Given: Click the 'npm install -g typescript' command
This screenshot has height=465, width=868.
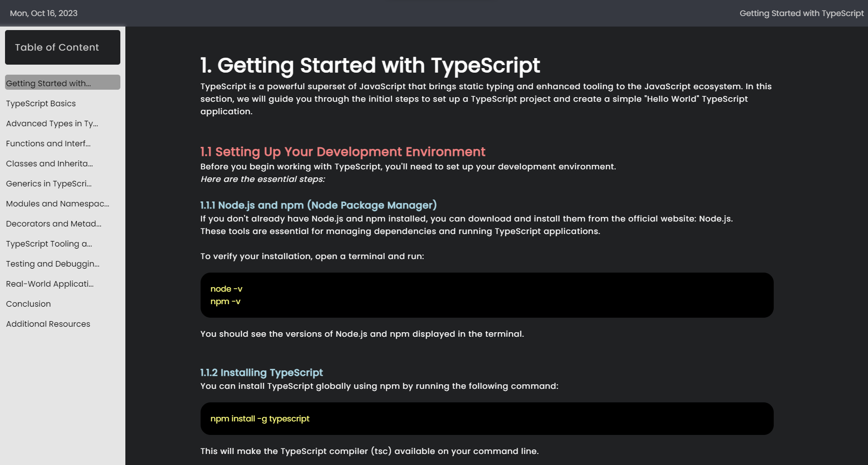Looking at the screenshot, I should (260, 418).
